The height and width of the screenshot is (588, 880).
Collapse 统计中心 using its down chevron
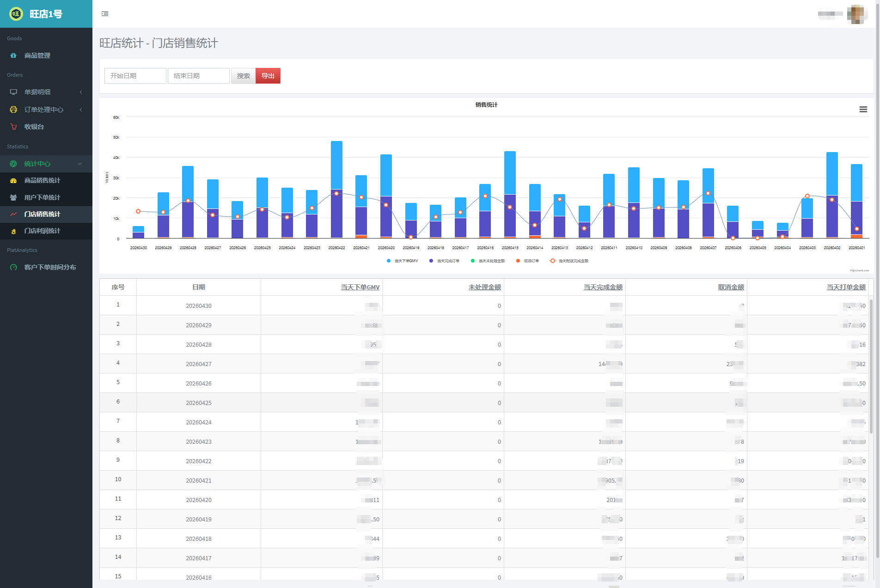point(80,164)
